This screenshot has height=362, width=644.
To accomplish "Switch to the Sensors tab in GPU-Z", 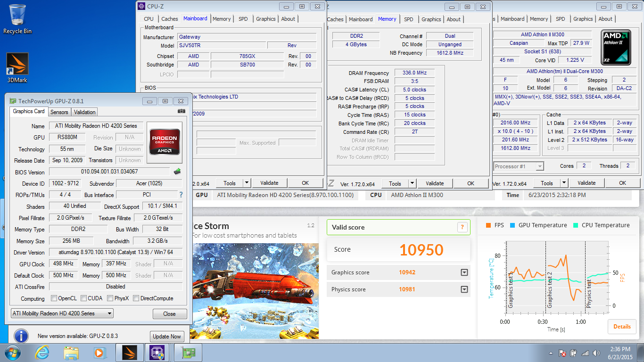I will tap(59, 112).
